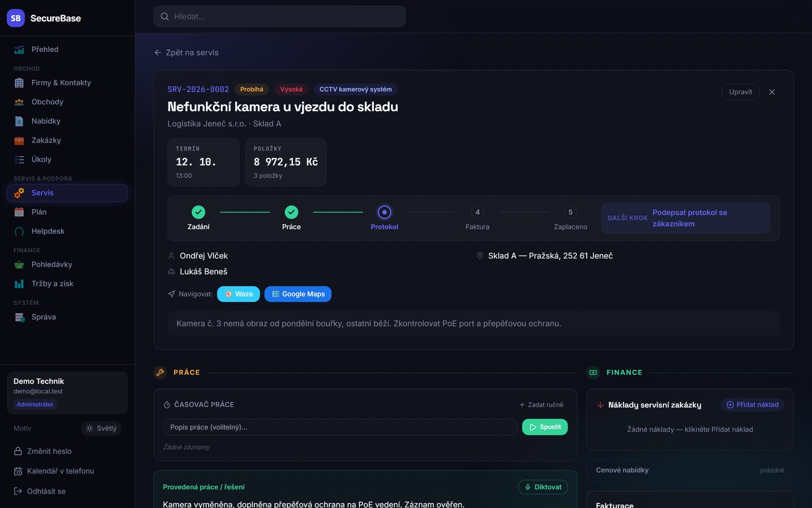Image resolution: width=812 pixels, height=508 pixels.
Task: Select the Práce step checkmark
Action: point(291,212)
